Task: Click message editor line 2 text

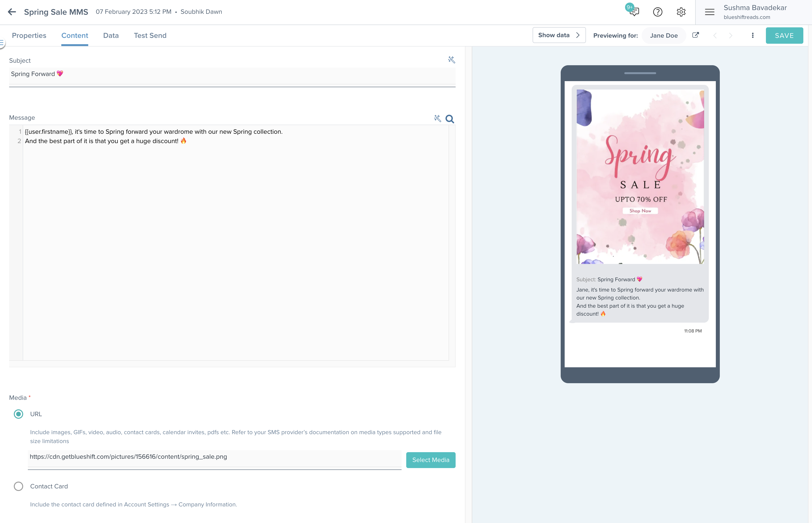Action: 105,141
